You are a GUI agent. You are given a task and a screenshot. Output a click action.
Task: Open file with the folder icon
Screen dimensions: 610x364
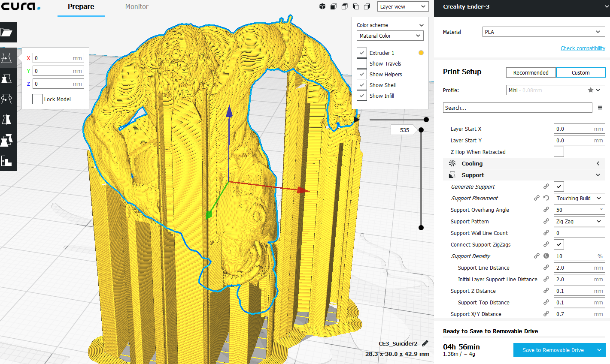[7, 32]
